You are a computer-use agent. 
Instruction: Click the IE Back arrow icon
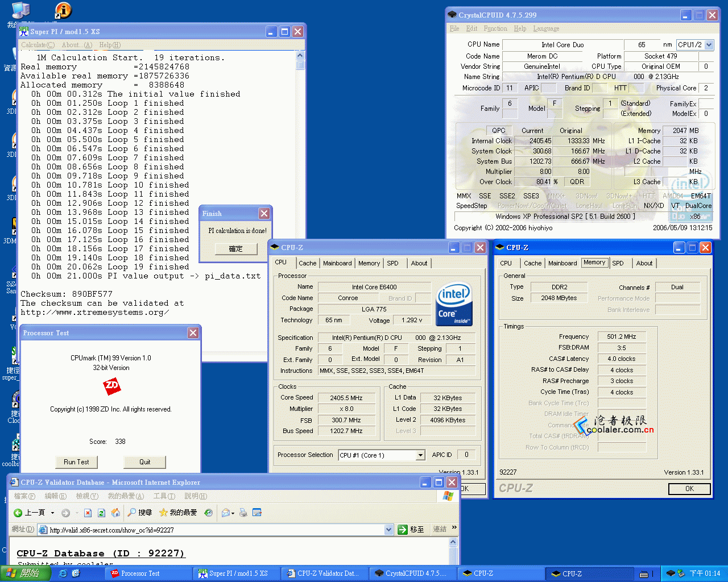pos(18,513)
